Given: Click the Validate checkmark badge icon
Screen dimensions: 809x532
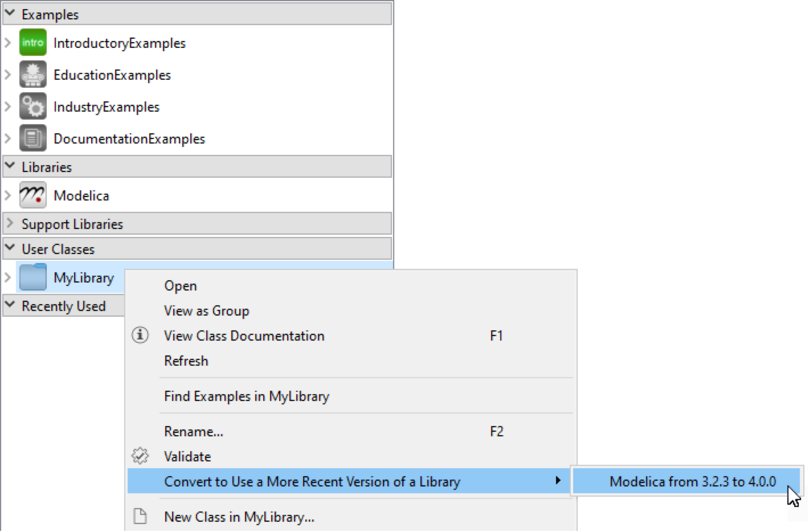Looking at the screenshot, I should (x=140, y=456).
